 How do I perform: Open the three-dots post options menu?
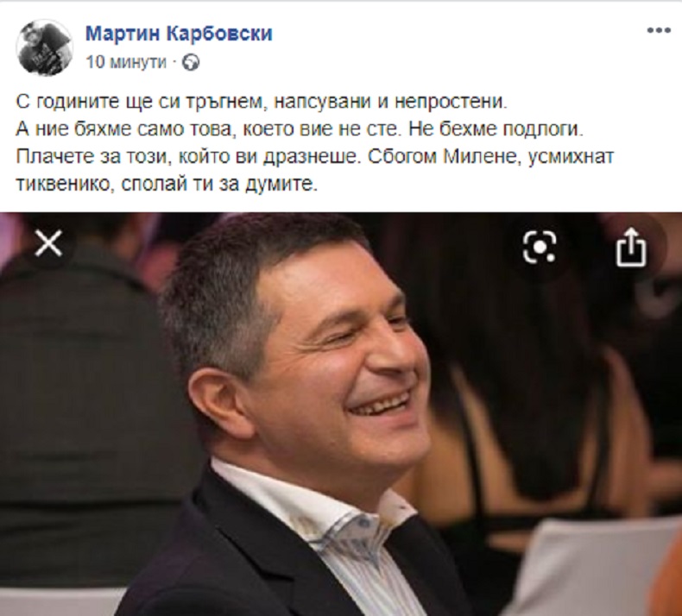coord(659,30)
